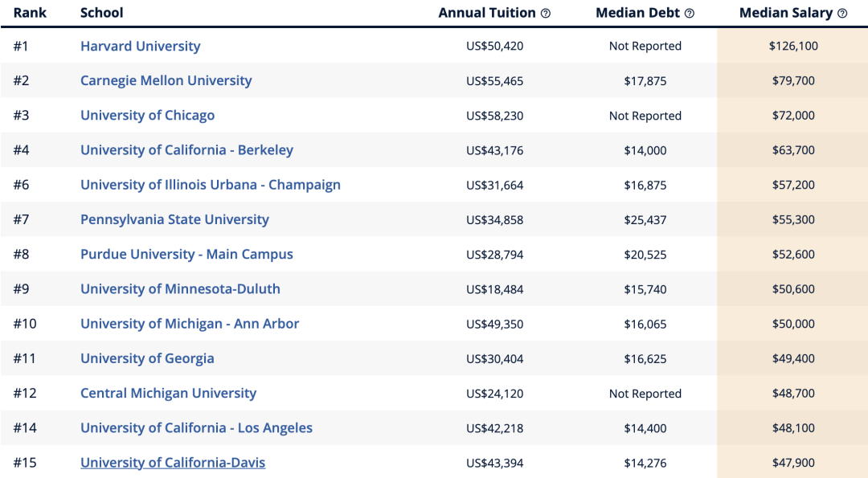Click the Median Salary column header
The height and width of the screenshot is (478, 868).
[785, 14]
